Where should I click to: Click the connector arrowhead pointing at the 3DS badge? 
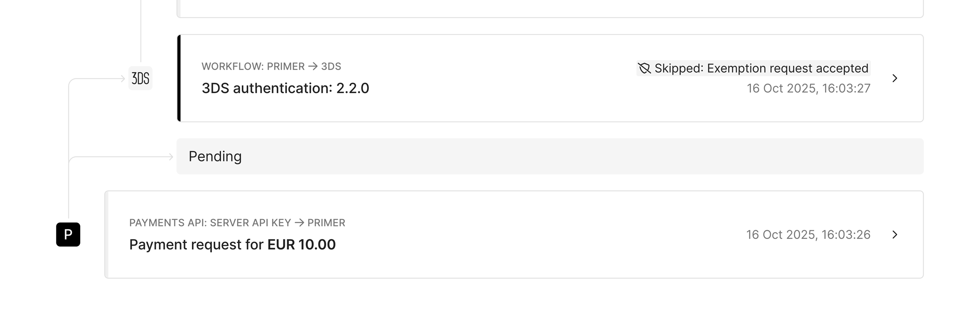coord(123,79)
